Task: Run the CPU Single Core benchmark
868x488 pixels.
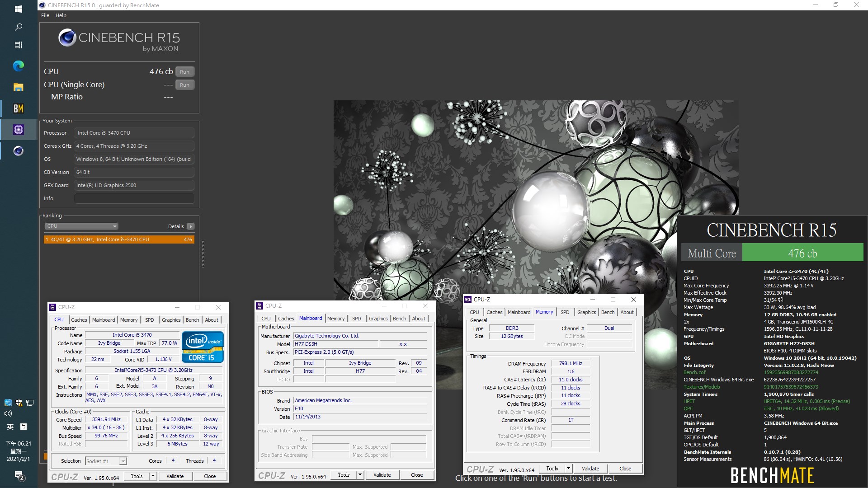Action: 184,84
